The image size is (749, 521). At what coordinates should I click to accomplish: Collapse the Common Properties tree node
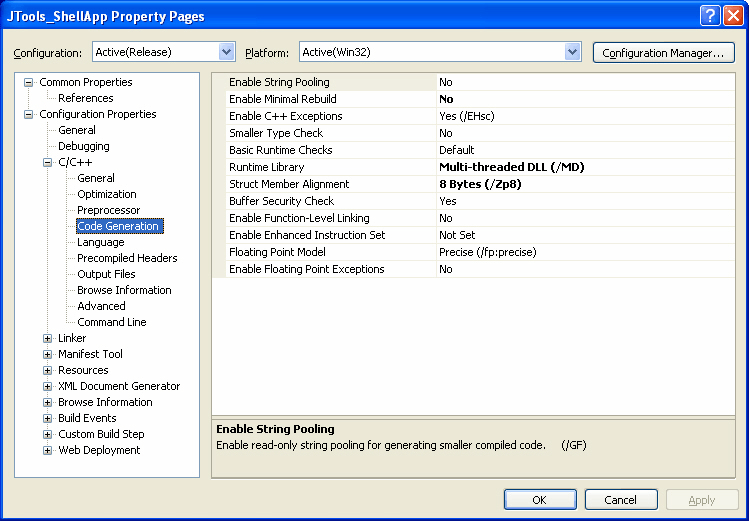29,82
